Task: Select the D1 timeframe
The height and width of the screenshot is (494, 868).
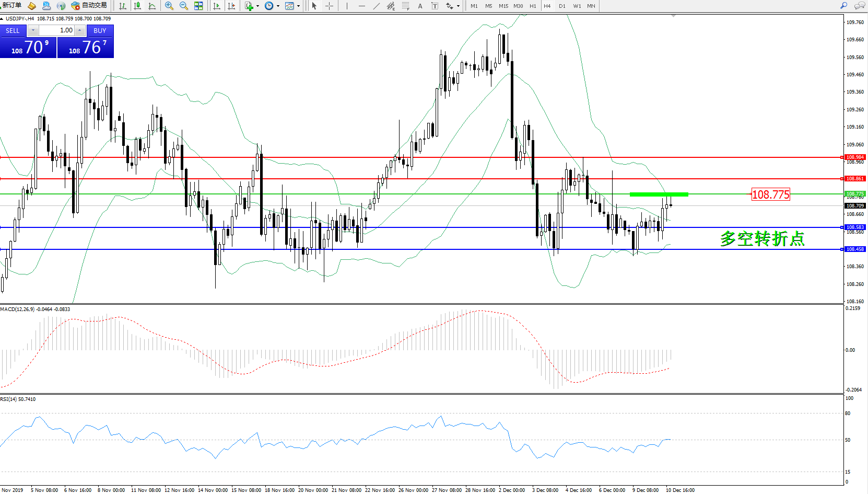Action: [x=562, y=6]
